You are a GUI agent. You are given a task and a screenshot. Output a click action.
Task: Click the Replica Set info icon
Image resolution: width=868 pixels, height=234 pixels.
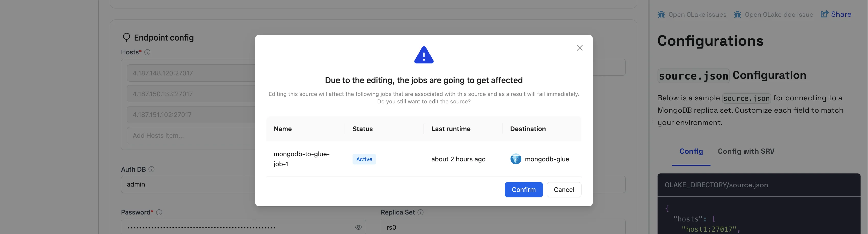[x=421, y=212]
